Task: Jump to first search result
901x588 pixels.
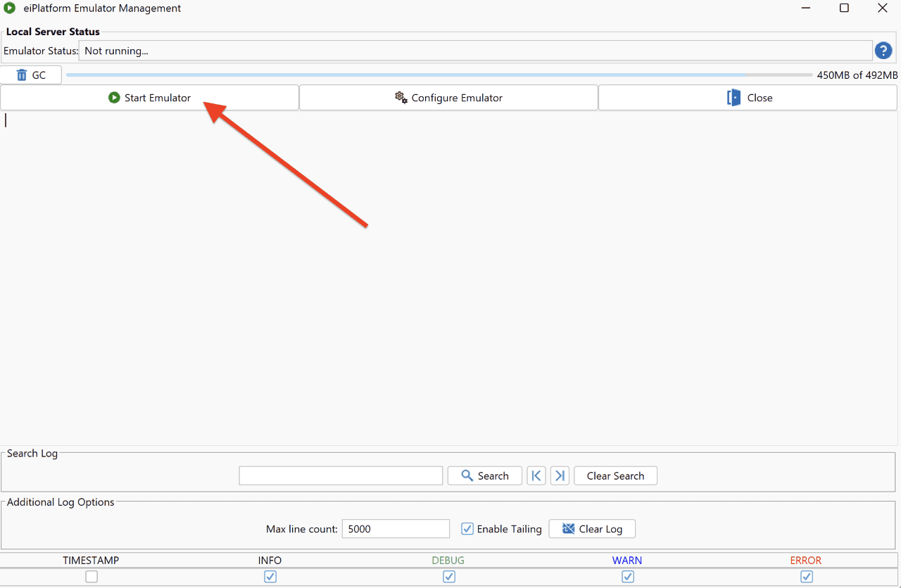Action: pyautogui.click(x=536, y=476)
